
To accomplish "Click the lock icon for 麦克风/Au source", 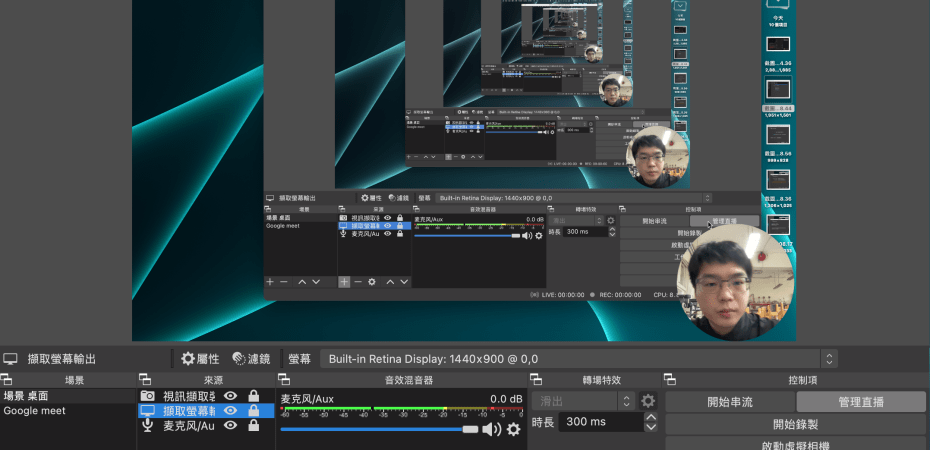I will (x=254, y=425).
